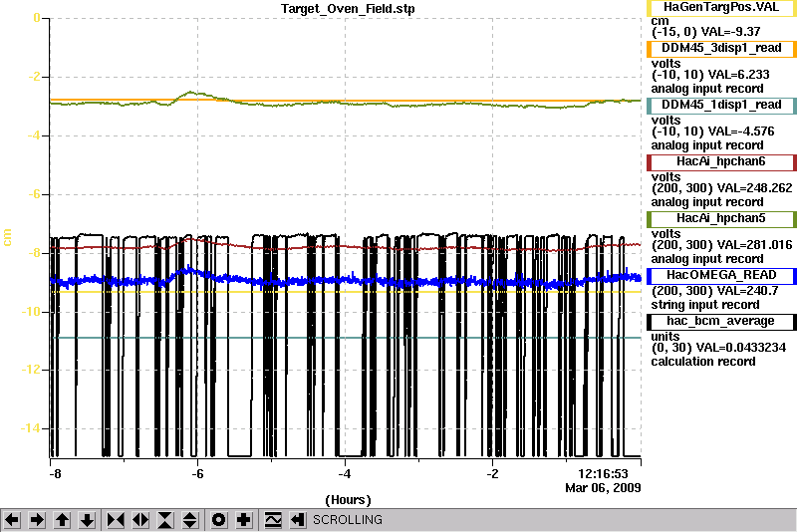Click the VAL=0.0433234 readout text
Image resolution: width=797 pixels, height=532 pixels.
pos(740,348)
